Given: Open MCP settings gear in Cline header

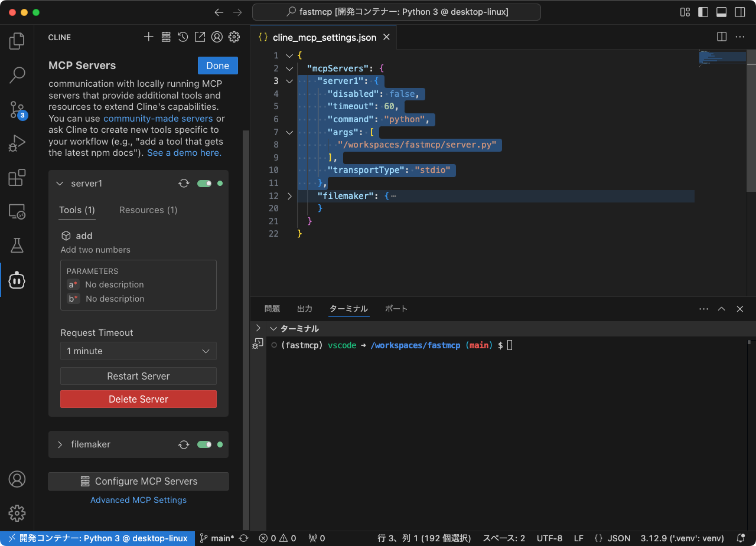Looking at the screenshot, I should (234, 37).
